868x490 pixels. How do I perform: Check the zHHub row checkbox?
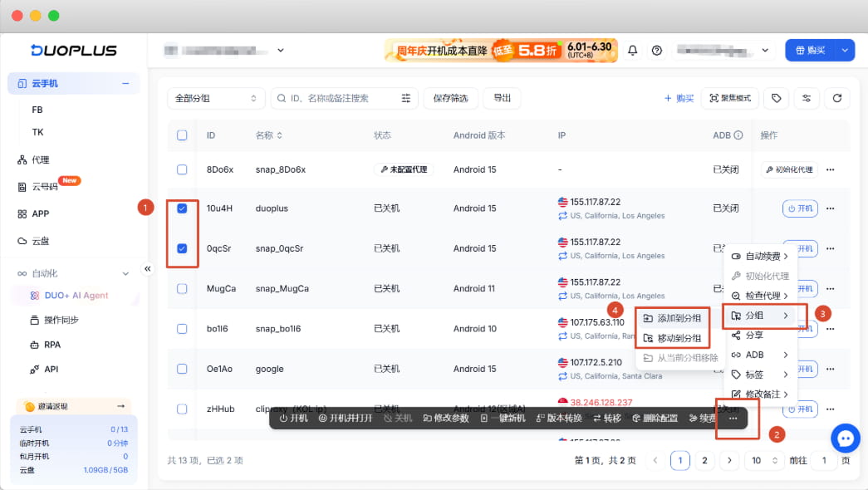pyautogui.click(x=182, y=409)
